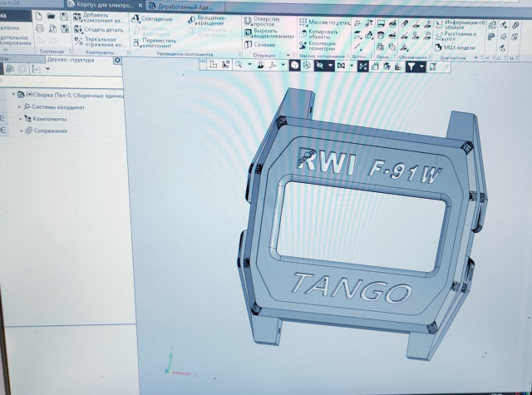
Task: Click the МЦХ модели button
Action: coord(459,49)
